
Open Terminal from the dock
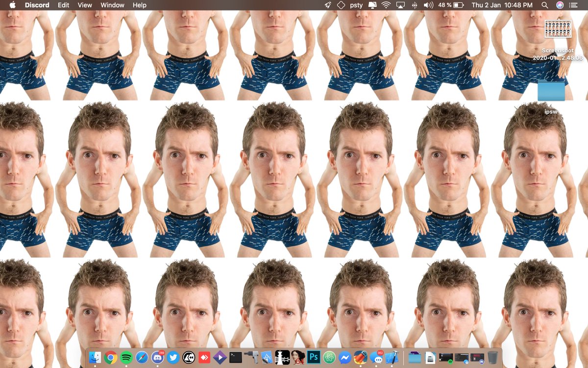(x=236, y=357)
